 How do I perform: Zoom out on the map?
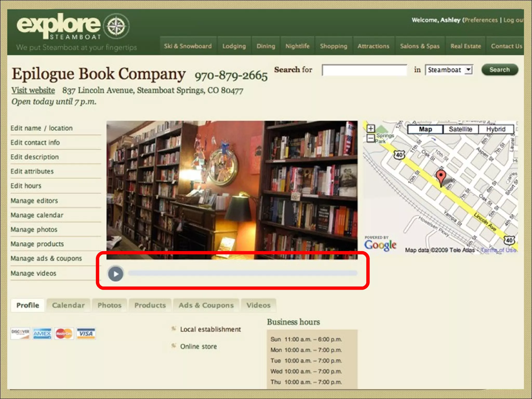(x=371, y=138)
